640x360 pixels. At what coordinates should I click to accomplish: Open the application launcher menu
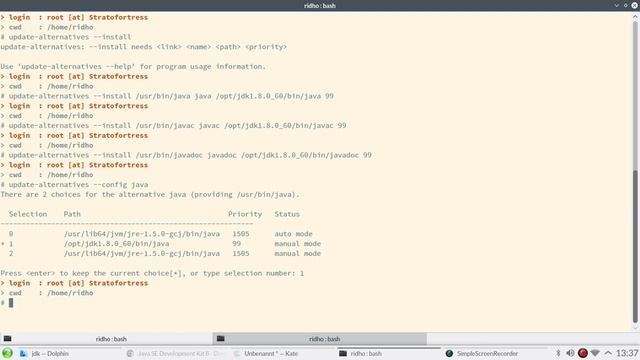7,353
